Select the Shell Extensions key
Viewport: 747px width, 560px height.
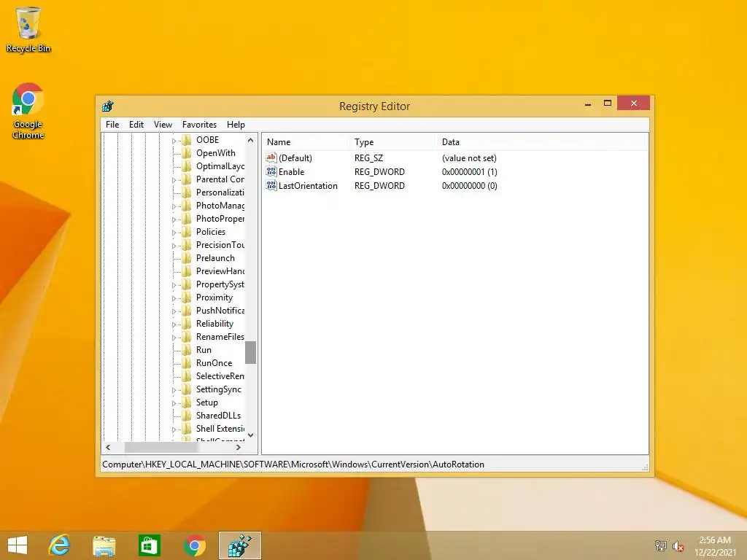(220, 429)
